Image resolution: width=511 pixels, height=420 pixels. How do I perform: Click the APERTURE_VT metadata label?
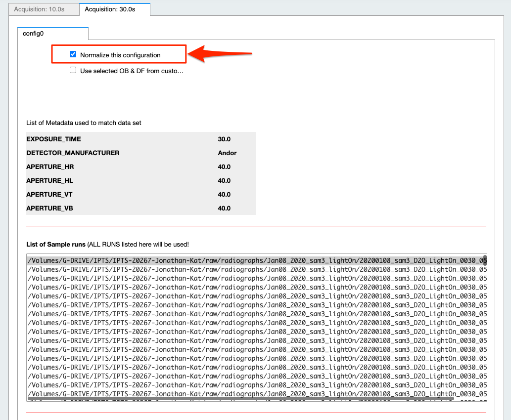pyautogui.click(x=49, y=195)
